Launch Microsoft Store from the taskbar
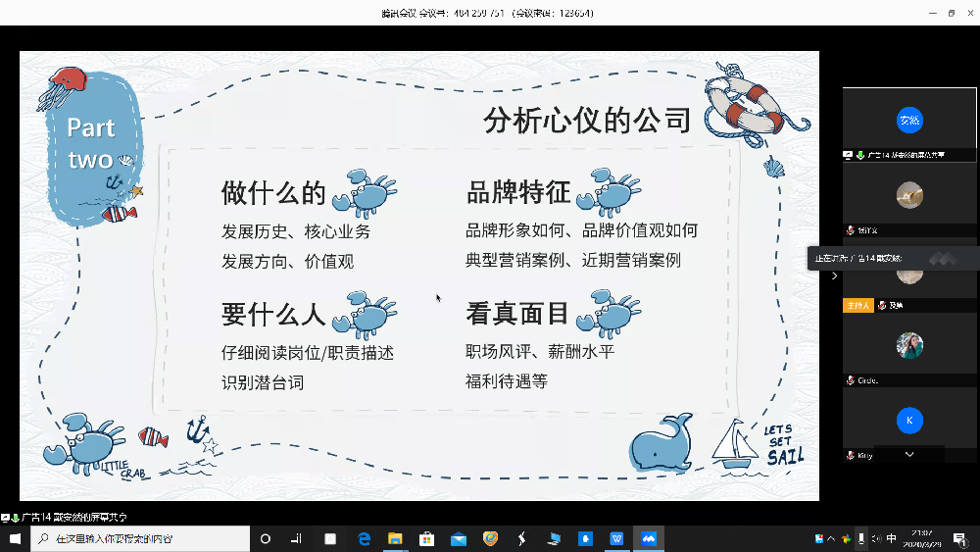980x552 pixels. [426, 538]
